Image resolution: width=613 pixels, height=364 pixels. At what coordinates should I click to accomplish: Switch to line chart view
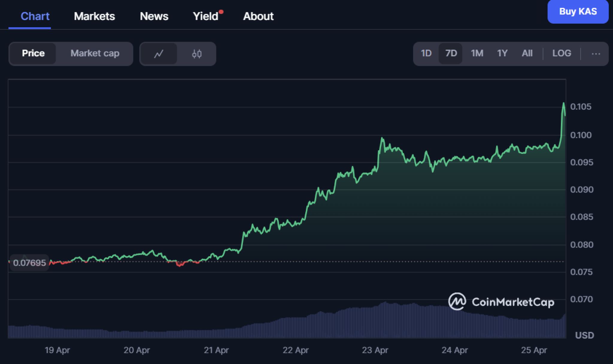(x=159, y=54)
